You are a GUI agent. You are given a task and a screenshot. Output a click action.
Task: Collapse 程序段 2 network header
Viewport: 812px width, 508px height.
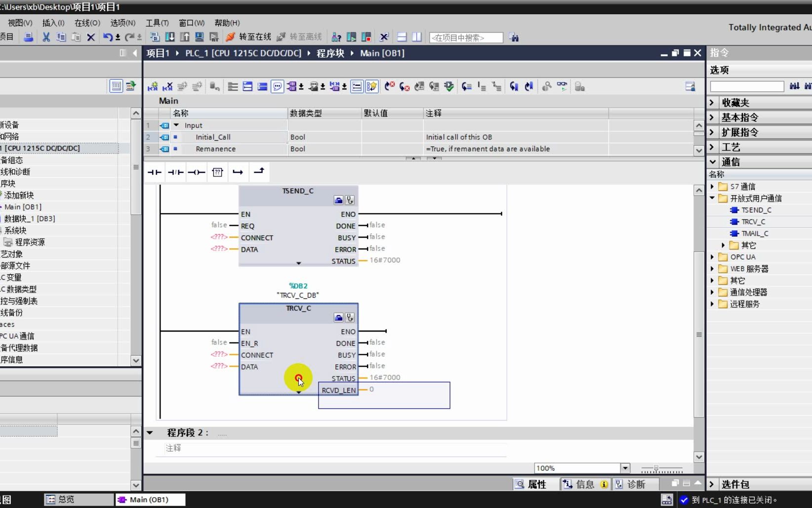point(150,433)
